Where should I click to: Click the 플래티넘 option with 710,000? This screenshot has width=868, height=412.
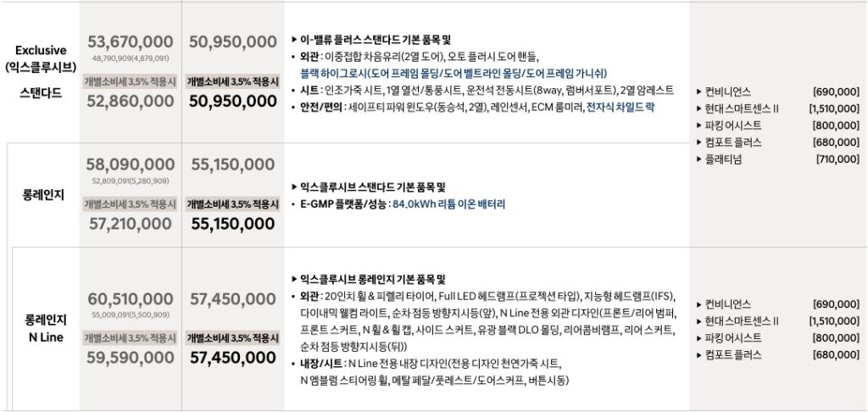[778, 159]
